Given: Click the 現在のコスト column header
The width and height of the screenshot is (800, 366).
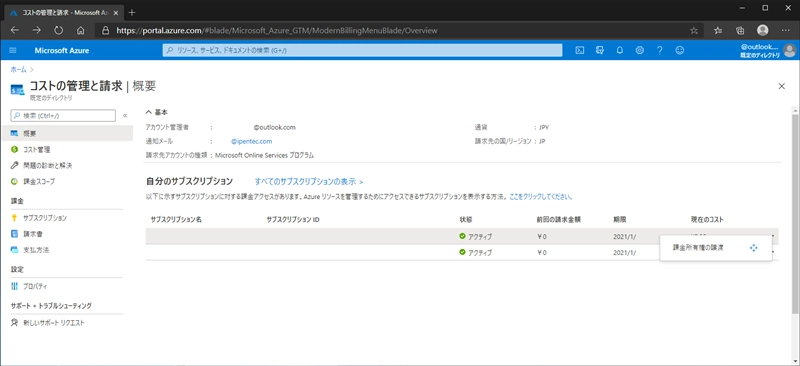Looking at the screenshot, I should coord(707,219).
